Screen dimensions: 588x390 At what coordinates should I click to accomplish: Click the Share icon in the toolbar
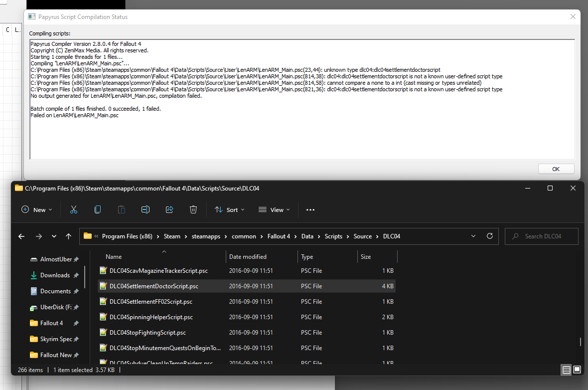169,209
